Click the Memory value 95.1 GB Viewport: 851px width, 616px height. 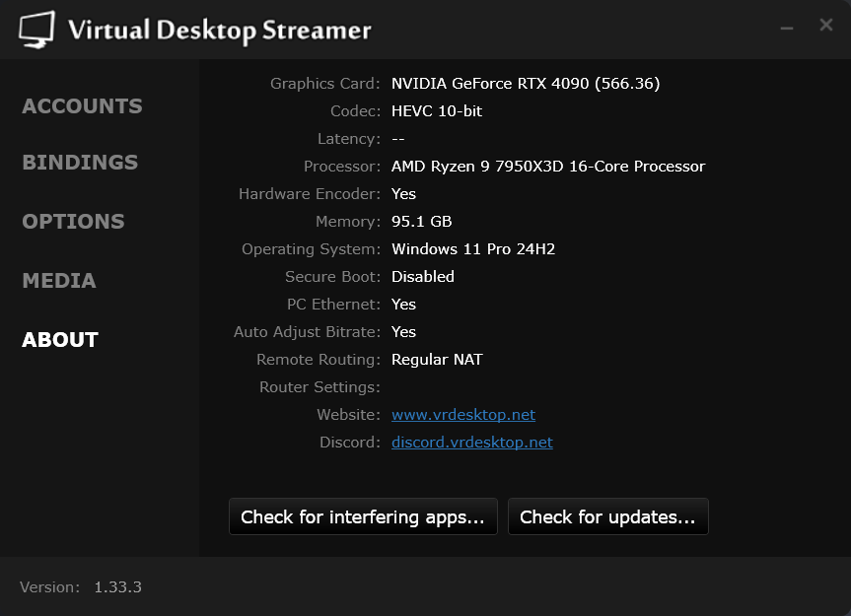pyautogui.click(x=421, y=221)
